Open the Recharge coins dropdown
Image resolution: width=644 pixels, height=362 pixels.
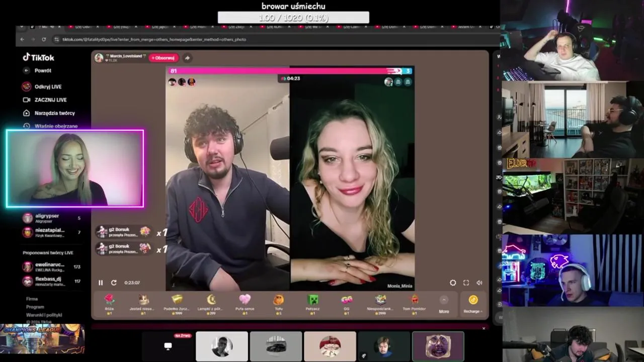click(x=473, y=305)
